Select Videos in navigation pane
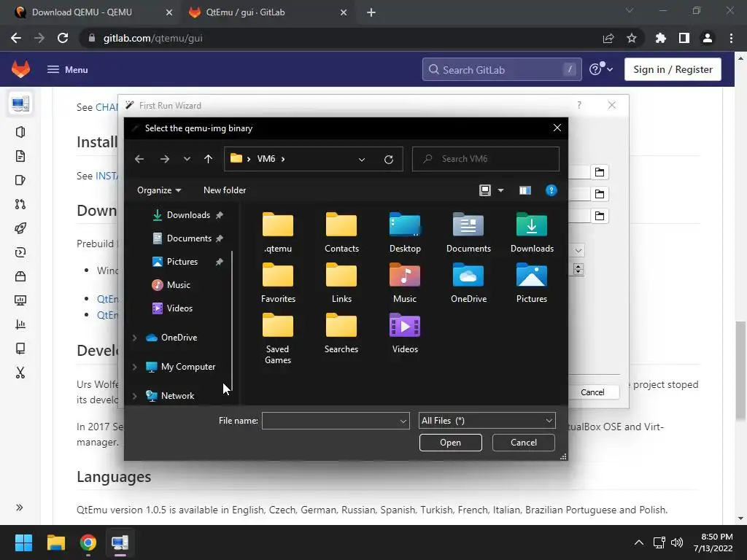The height and width of the screenshot is (560, 747). coord(172,308)
